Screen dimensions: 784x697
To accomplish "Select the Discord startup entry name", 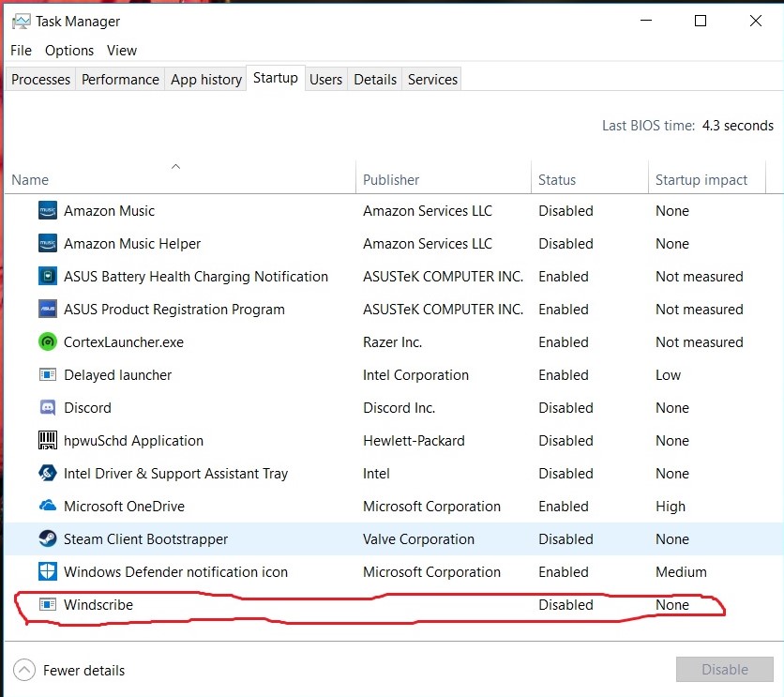I will [x=87, y=408].
